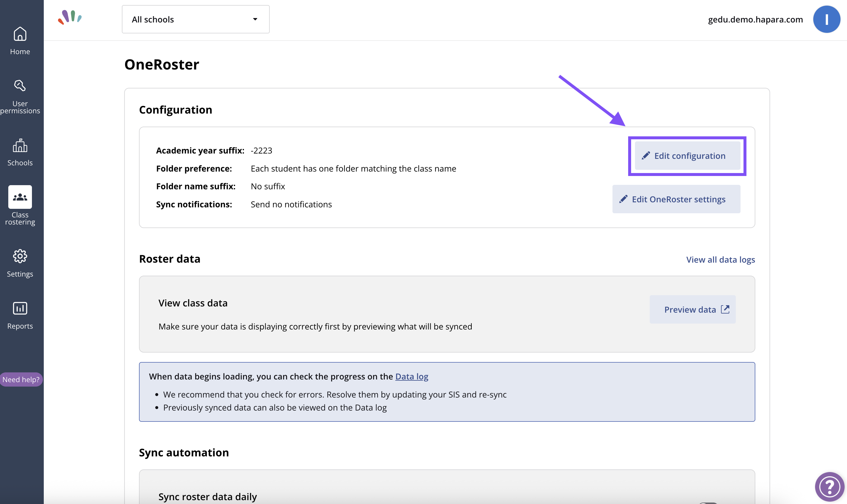Image resolution: width=847 pixels, height=504 pixels.
Task: Click the 'We recommend that you check for errors' bullet
Action: [335, 395]
